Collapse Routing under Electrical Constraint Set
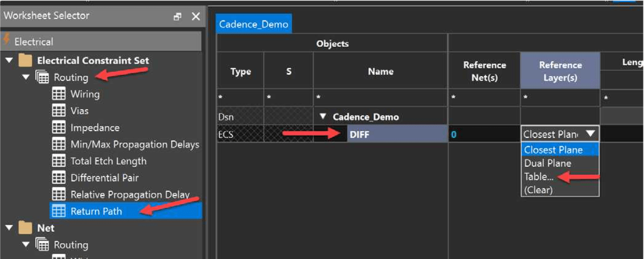 pos(25,78)
